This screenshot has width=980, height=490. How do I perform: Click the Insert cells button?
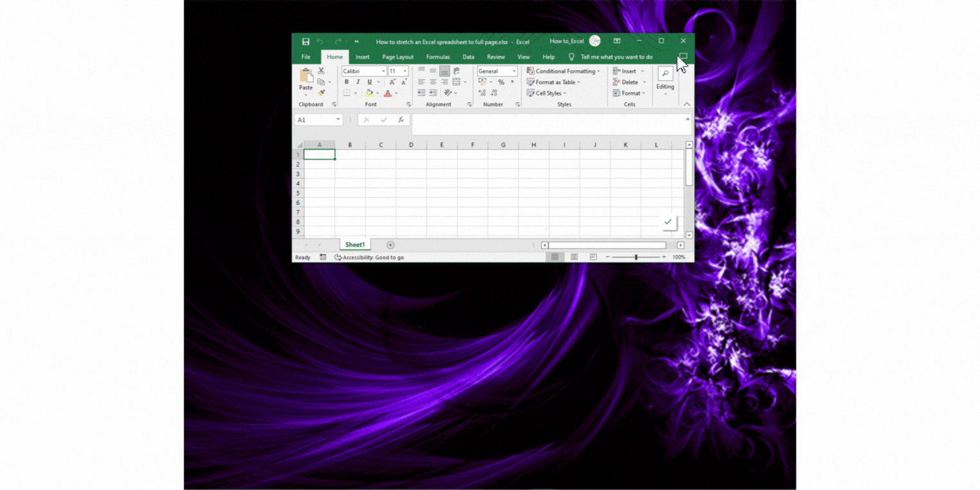[628, 71]
